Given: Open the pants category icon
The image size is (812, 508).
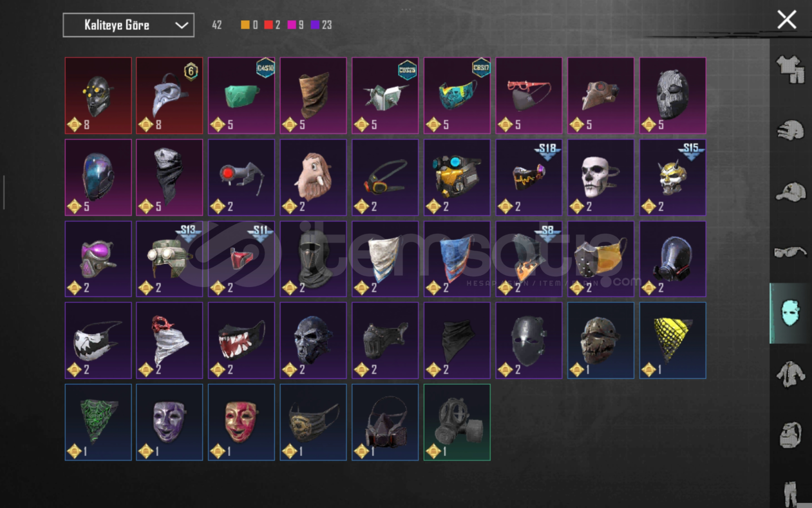Looking at the screenshot, I should click(x=790, y=494).
